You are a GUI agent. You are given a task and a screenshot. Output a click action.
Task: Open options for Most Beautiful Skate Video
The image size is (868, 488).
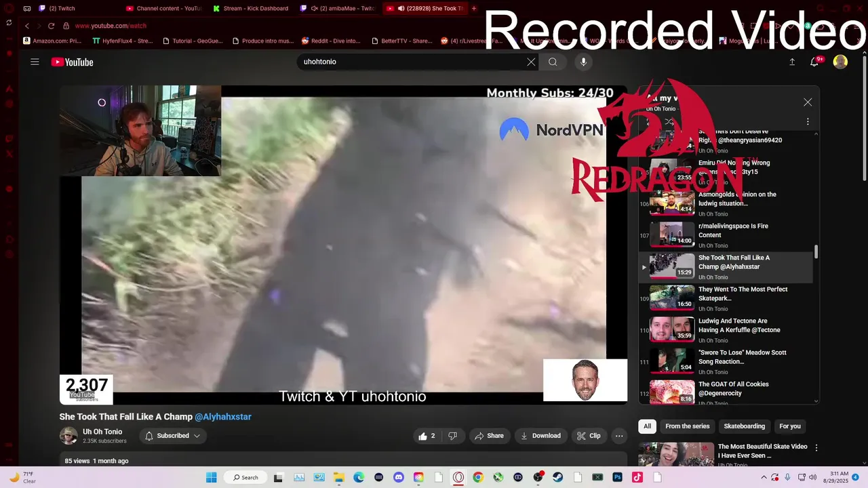816,448
